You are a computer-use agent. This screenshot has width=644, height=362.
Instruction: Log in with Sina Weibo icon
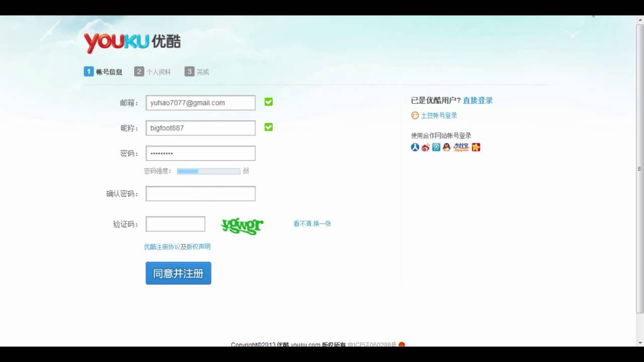pos(426,147)
